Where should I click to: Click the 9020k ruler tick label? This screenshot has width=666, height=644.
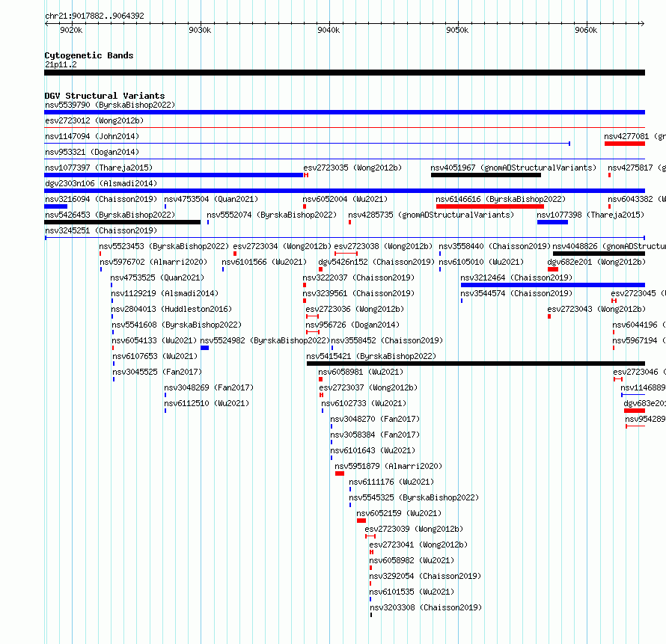point(71,30)
